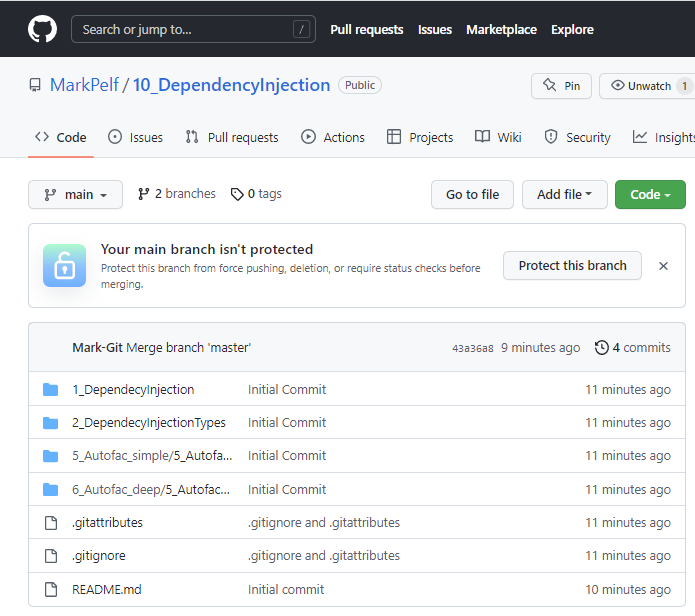
Task: Click the README.md file icon
Action: pos(51,590)
